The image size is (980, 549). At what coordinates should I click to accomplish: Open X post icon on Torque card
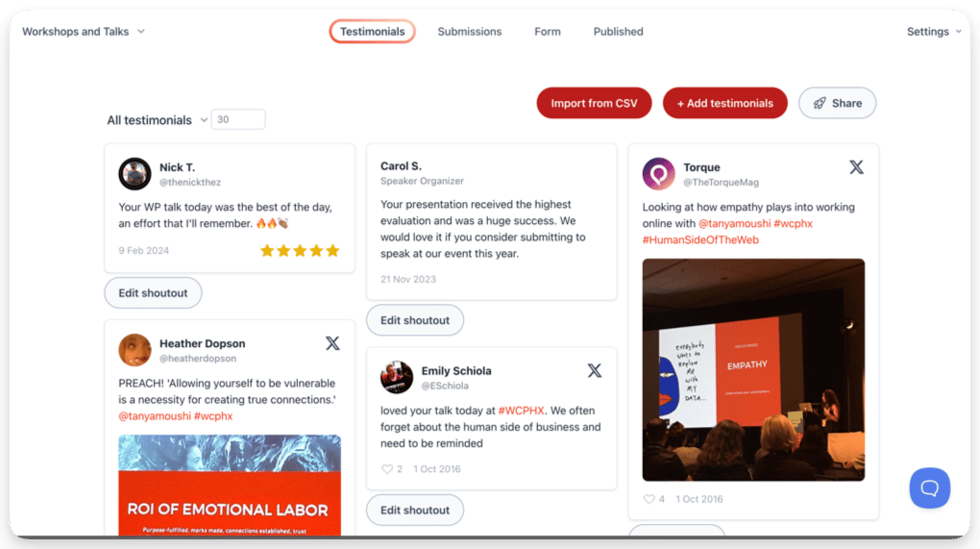pyautogui.click(x=856, y=167)
